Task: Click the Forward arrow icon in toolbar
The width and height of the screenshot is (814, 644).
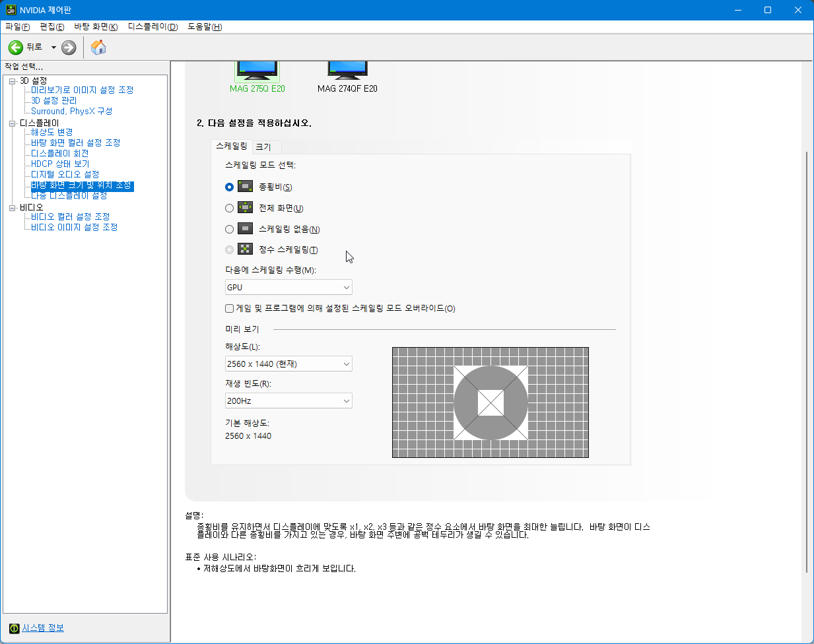Action: click(69, 48)
